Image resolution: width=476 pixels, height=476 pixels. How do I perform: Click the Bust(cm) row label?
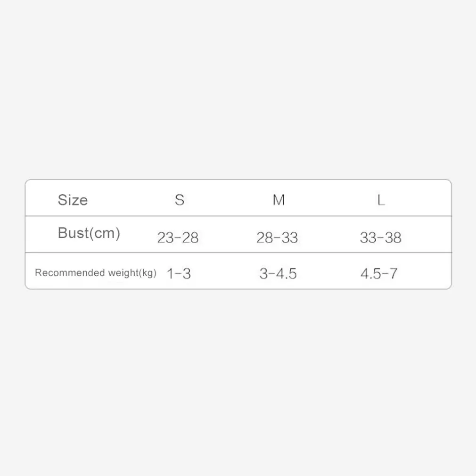[89, 233]
